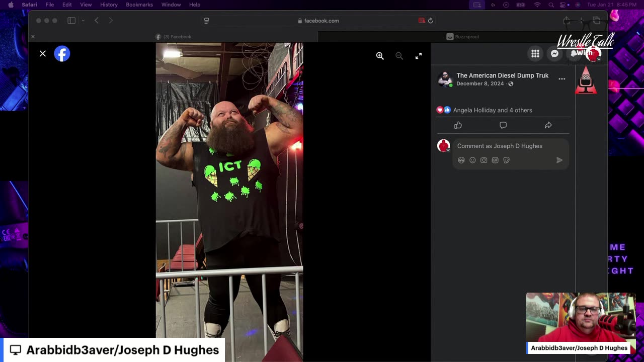Switch to the (3) Facebook tab
Screen dimensions: 644x362
tap(173, 37)
